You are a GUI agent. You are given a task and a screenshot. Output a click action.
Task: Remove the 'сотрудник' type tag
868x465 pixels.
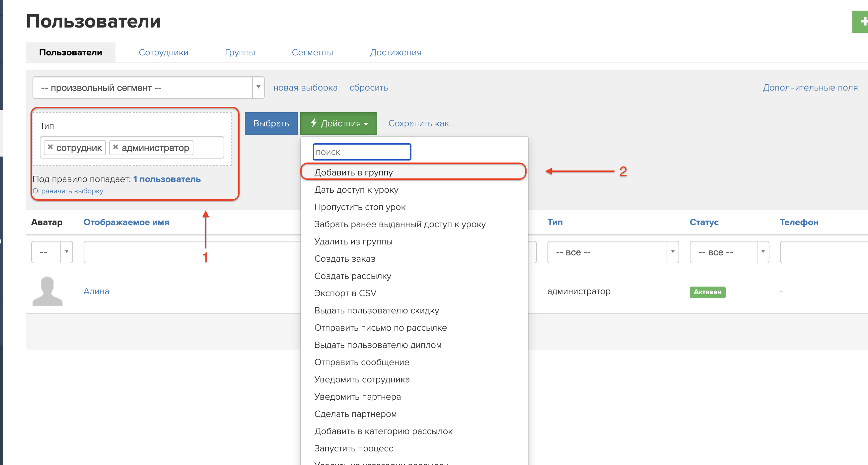(50, 147)
